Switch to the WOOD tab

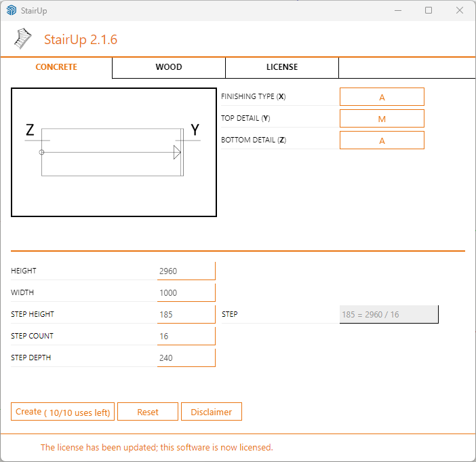169,67
